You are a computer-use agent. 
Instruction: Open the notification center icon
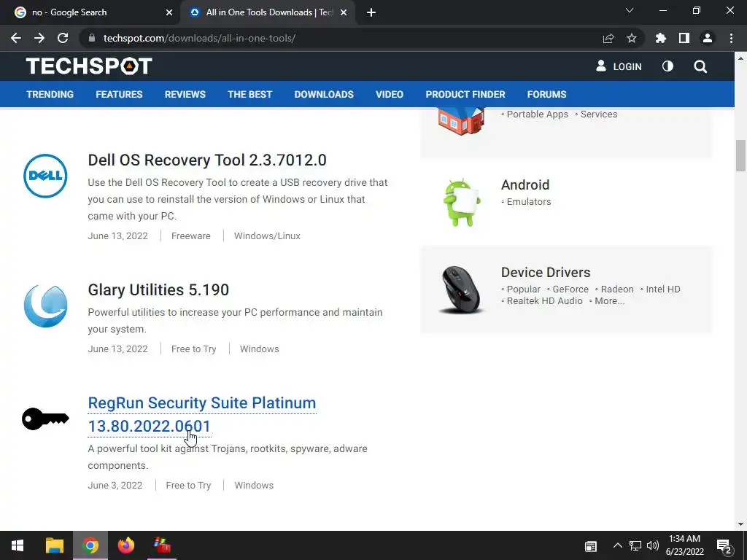tap(724, 547)
